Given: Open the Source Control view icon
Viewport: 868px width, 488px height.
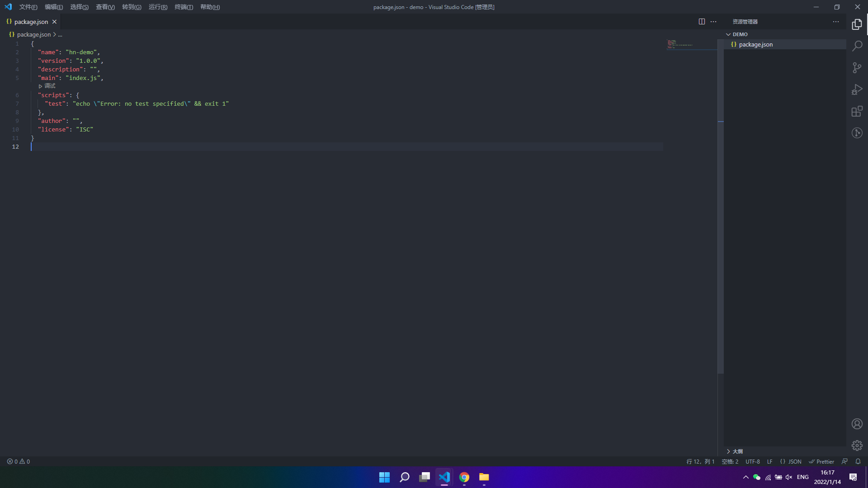Looking at the screenshot, I should (857, 68).
